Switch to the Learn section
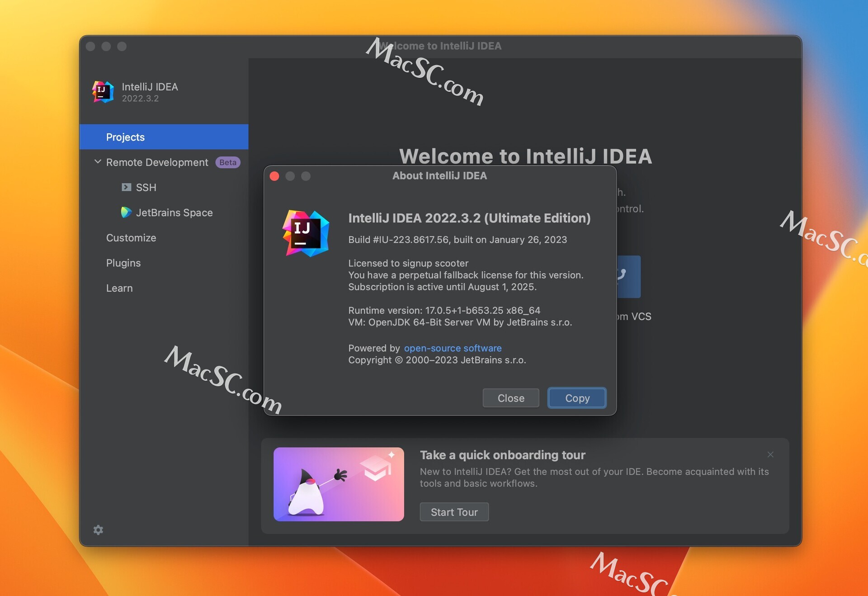 tap(119, 288)
